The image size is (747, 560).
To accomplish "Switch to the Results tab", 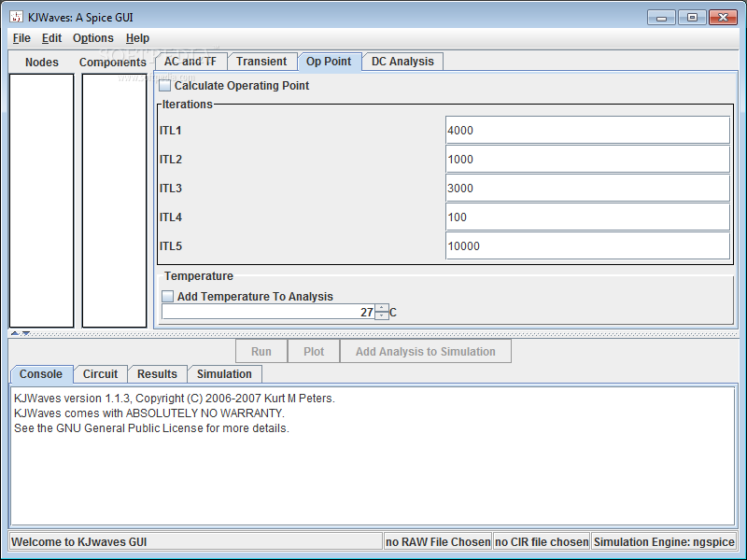I will click(x=157, y=374).
